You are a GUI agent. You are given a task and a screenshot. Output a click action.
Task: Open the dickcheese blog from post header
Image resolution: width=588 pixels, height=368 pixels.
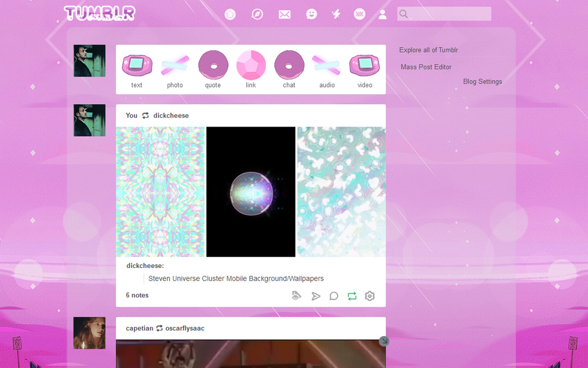pyautogui.click(x=171, y=115)
